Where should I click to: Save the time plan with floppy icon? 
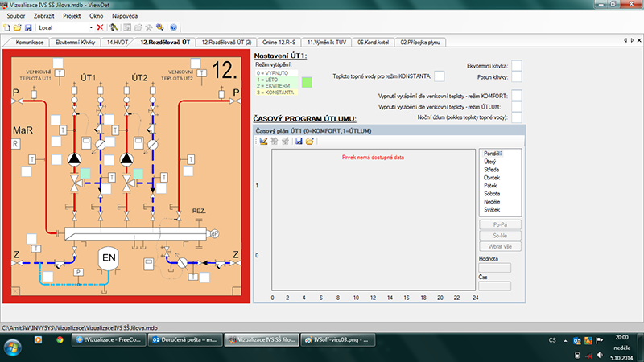point(299,142)
